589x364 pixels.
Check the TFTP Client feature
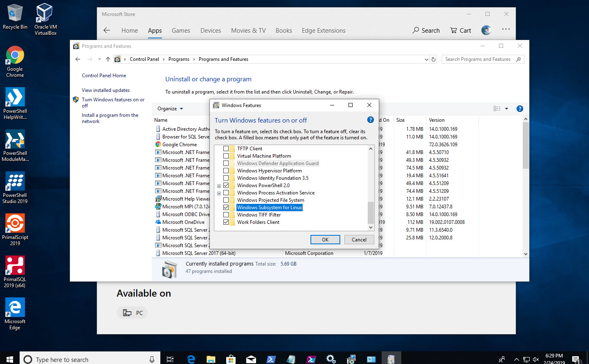click(226, 149)
